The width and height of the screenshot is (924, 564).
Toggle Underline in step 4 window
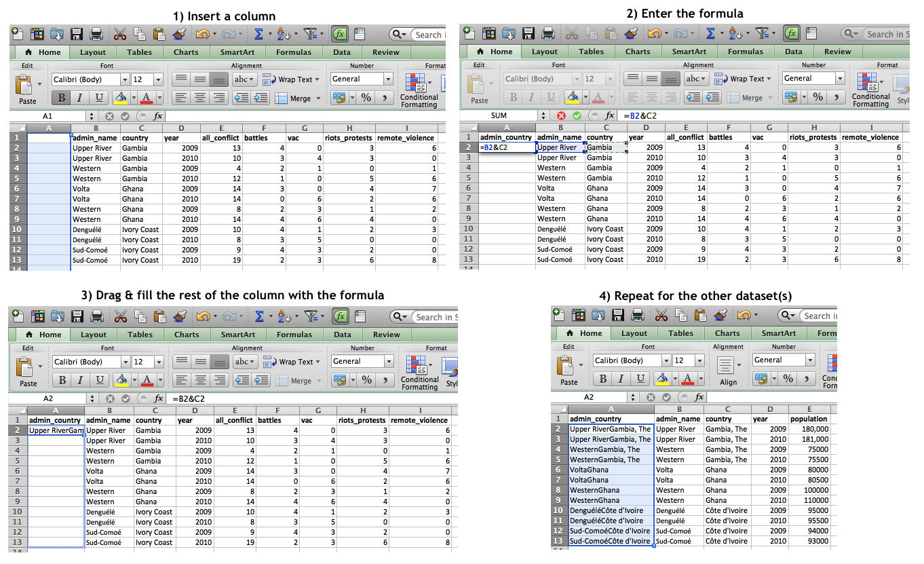(640, 379)
